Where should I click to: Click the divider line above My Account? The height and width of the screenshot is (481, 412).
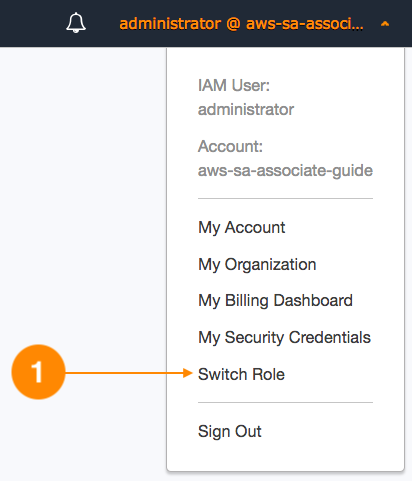tap(285, 198)
